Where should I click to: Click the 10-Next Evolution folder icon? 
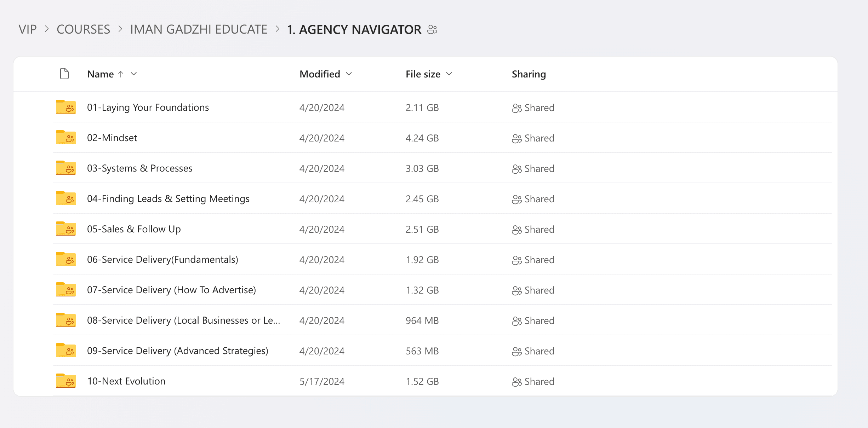(66, 381)
